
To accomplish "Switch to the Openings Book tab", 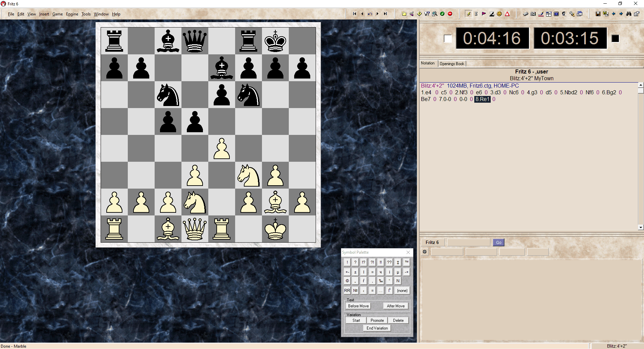I will [x=452, y=64].
